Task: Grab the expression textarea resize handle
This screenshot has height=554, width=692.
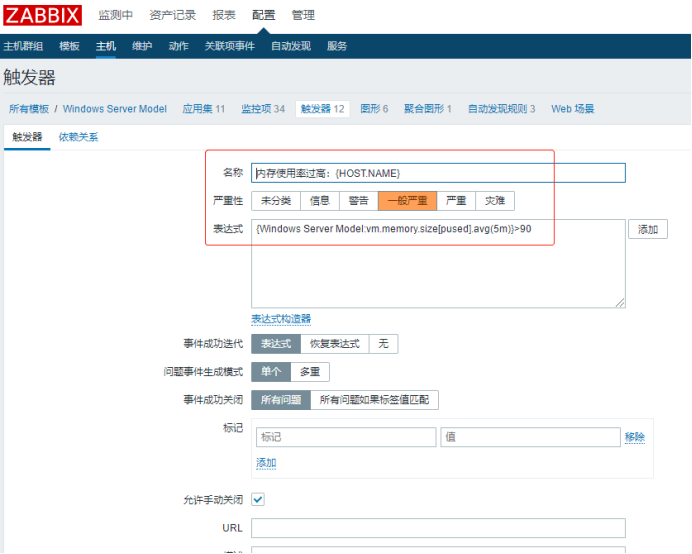Action: coord(620,303)
